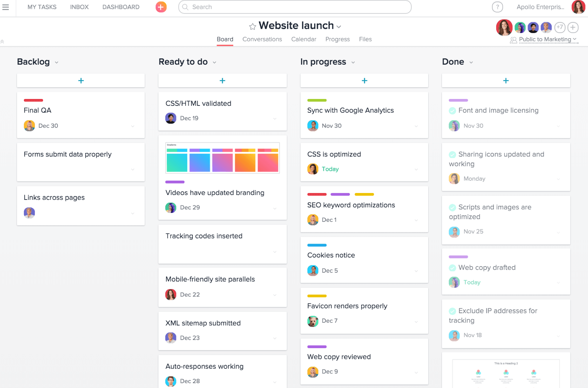Toggle the checkmark on "Scripts and images are optimized"

(x=452, y=207)
